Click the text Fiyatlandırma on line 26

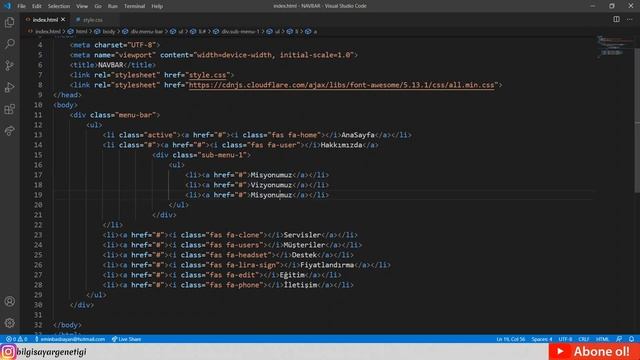pyautogui.click(x=327, y=265)
